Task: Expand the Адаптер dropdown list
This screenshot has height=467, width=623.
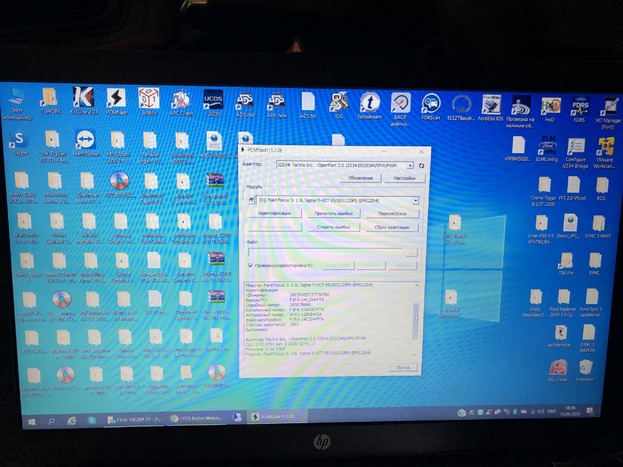Action: click(x=410, y=164)
